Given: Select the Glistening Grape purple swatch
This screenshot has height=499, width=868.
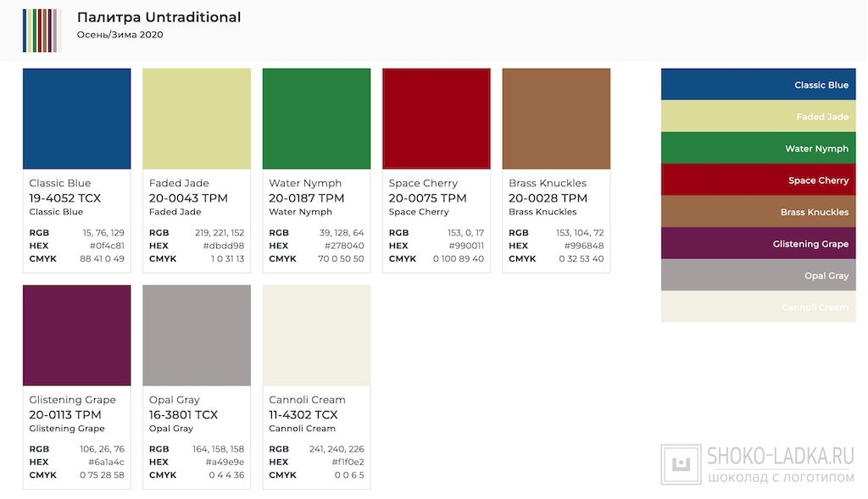Looking at the screenshot, I should (x=76, y=335).
